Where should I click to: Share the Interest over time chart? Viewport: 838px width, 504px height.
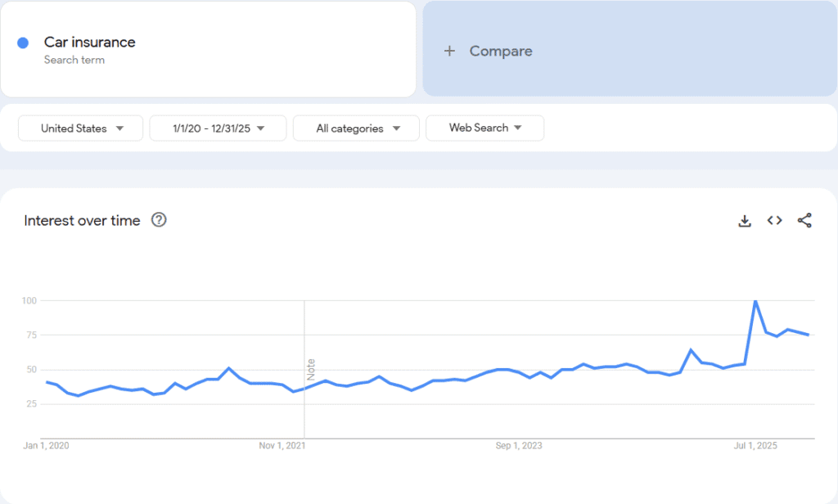804,220
